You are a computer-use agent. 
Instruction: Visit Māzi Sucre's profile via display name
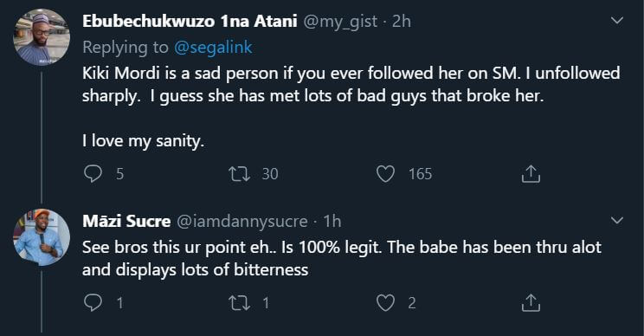(x=126, y=221)
